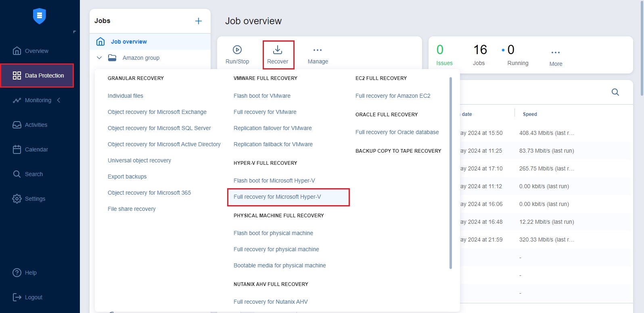Toggle the sidebar collapse handle
The image size is (644, 313).
pos(74,32)
